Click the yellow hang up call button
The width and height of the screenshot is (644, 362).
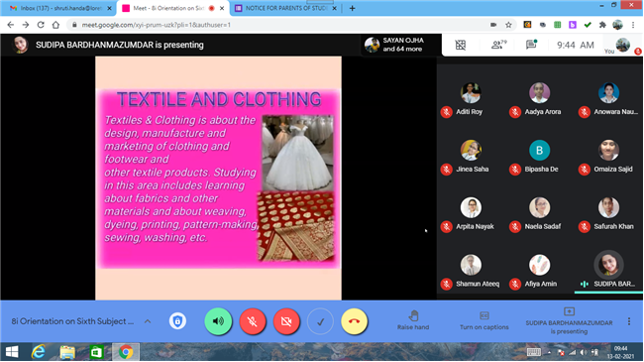[354, 321]
